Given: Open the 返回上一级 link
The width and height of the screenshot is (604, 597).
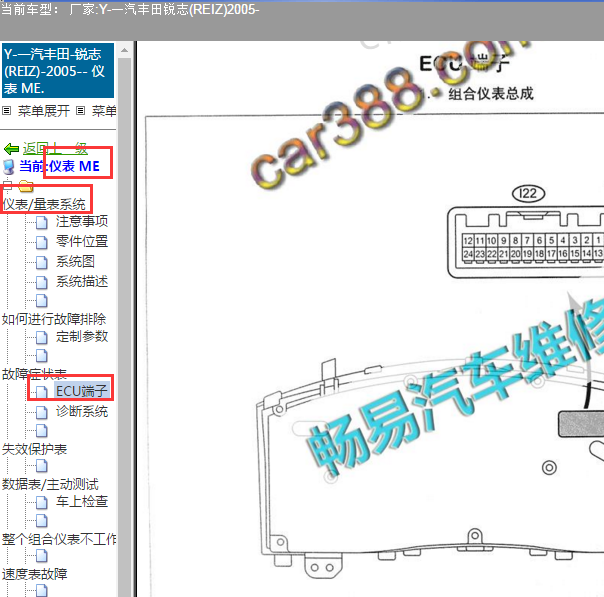Looking at the screenshot, I should 55,148.
